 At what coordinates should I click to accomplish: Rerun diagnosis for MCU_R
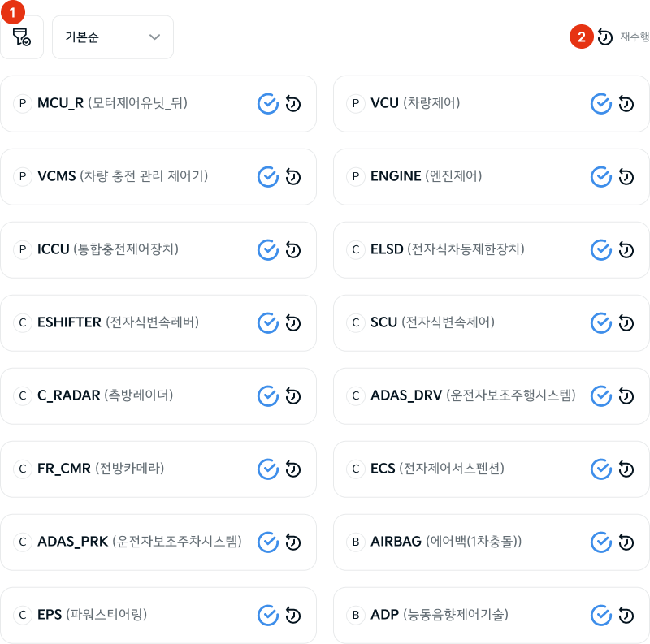point(293,104)
